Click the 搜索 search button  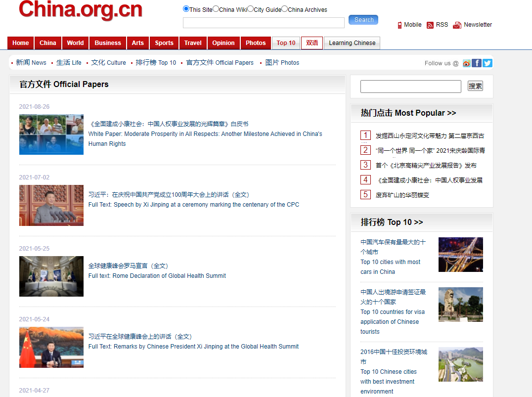pyautogui.click(x=475, y=86)
